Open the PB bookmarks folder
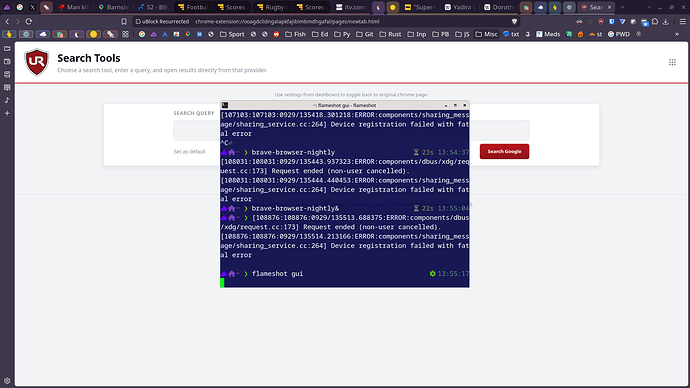This screenshot has width=690, height=388. tap(440, 34)
